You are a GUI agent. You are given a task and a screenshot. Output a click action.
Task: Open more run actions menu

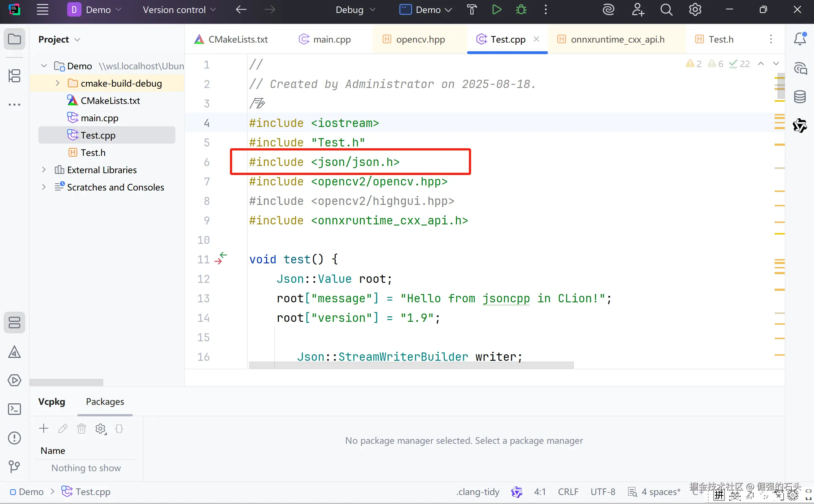(x=546, y=10)
